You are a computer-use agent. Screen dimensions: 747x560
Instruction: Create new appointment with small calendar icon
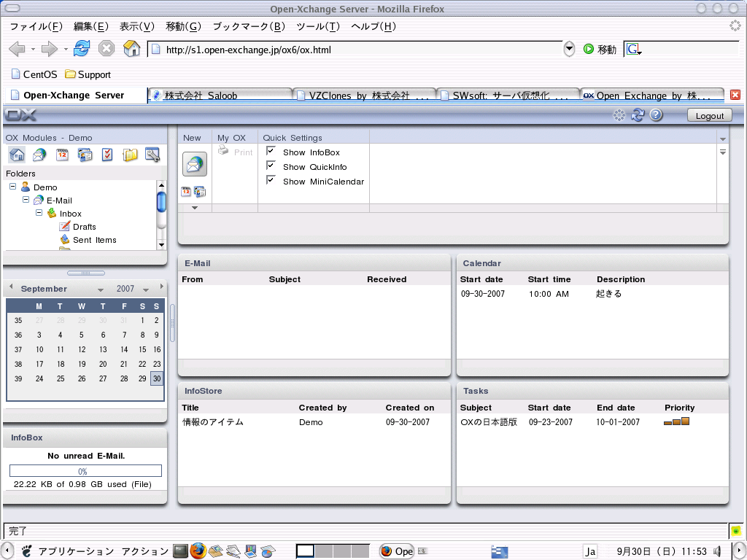[x=186, y=192]
